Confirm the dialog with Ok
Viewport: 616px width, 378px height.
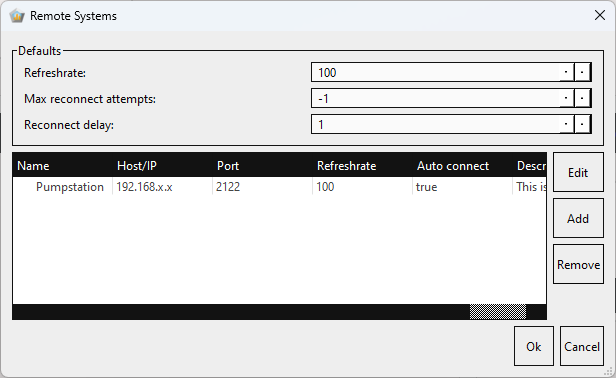point(534,346)
